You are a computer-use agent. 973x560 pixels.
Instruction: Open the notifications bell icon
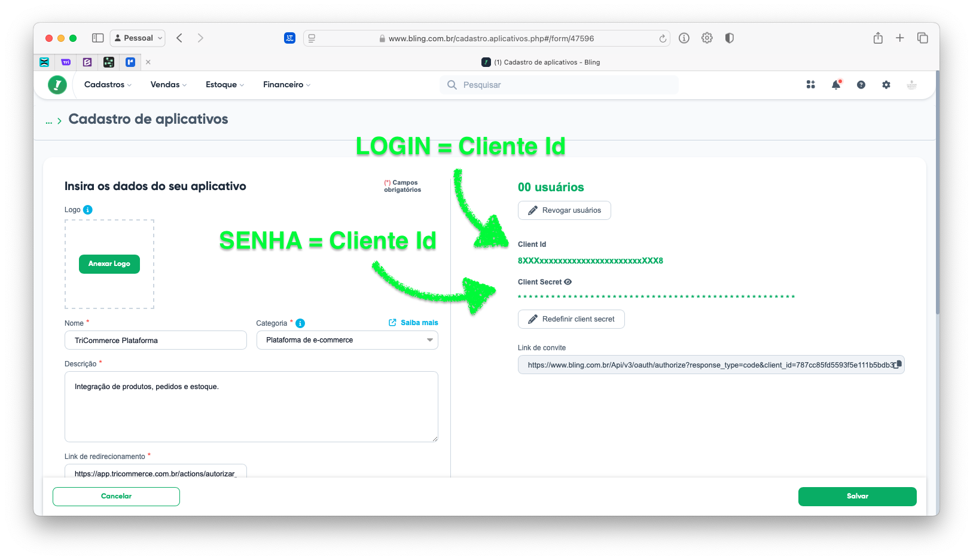click(x=836, y=85)
